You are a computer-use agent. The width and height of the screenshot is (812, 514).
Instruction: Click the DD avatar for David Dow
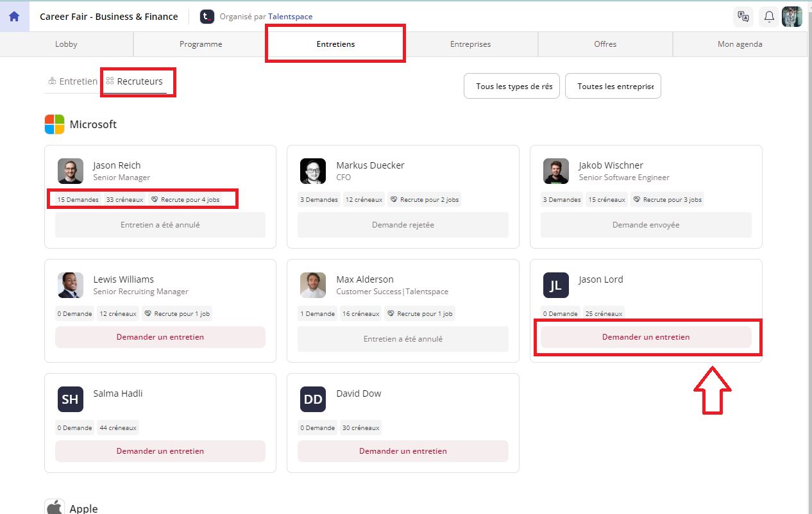313,399
